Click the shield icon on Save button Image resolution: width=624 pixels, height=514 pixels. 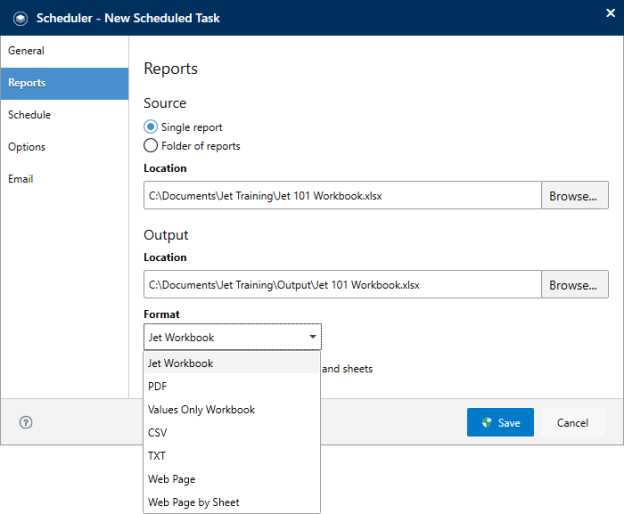[x=487, y=422]
